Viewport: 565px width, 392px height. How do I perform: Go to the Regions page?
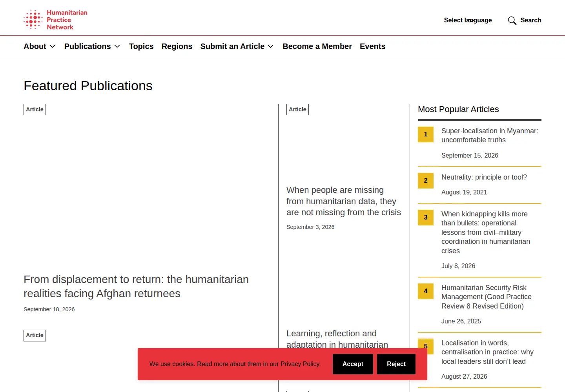[x=177, y=46]
